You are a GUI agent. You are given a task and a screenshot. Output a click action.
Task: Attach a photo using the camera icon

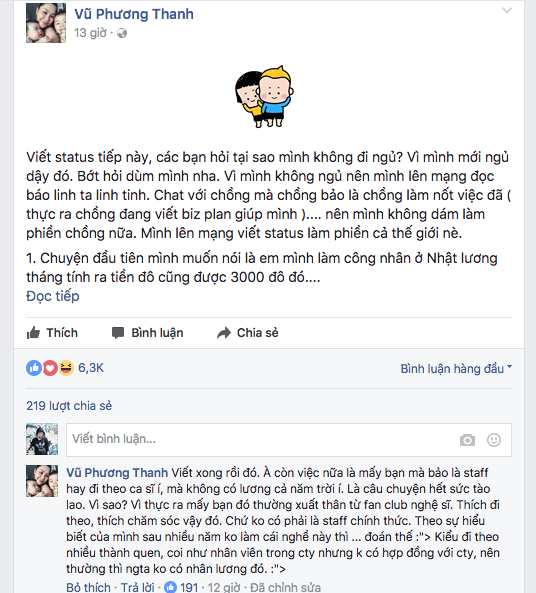click(467, 440)
